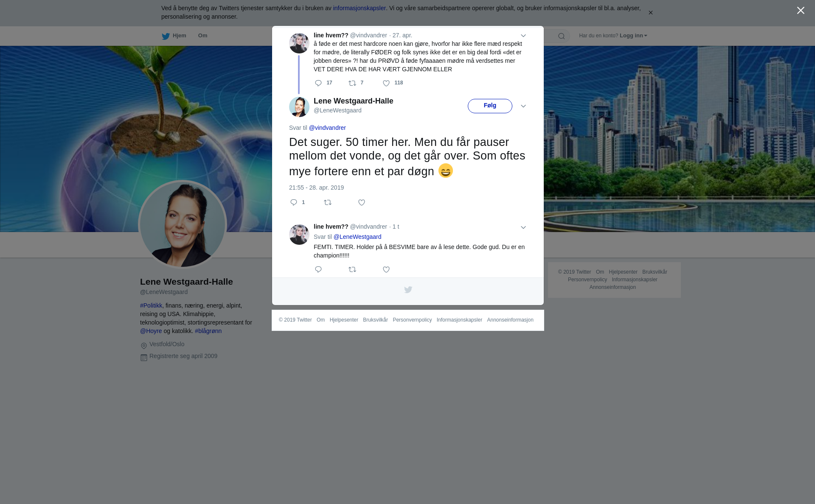Open the Om navigation item
The image size is (815, 504).
point(202,36)
